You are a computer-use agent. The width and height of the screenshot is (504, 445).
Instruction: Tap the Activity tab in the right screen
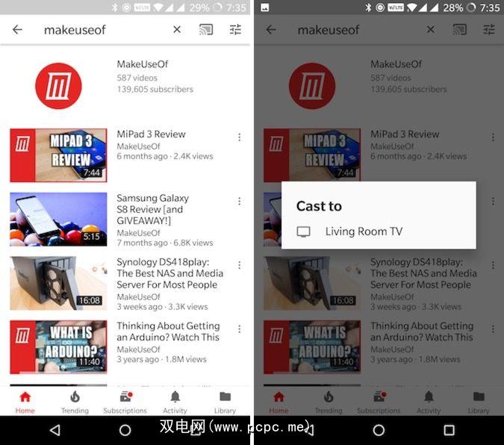[429, 402]
